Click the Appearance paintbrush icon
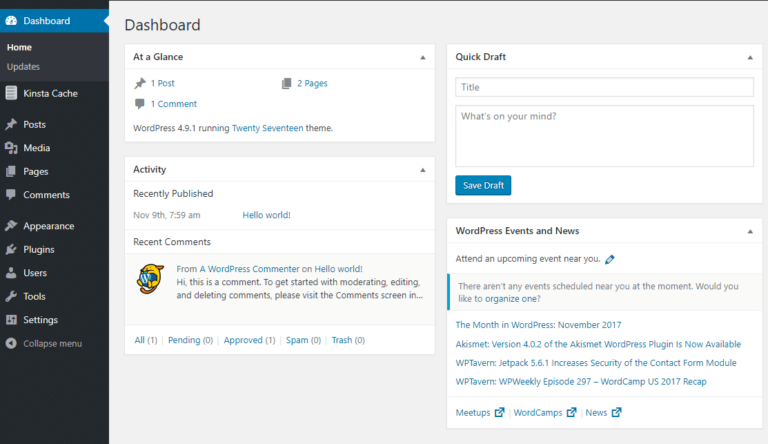Viewport: 768px width, 444px height. click(x=11, y=226)
